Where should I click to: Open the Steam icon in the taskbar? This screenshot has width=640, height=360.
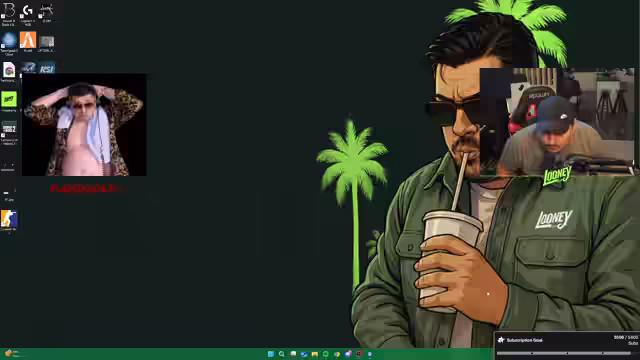coord(304,354)
